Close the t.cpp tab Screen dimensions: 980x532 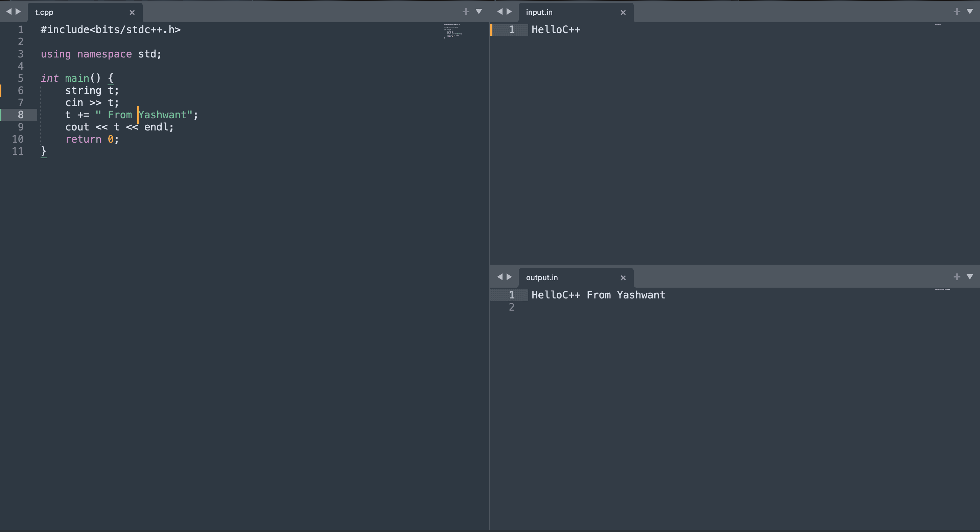coord(132,13)
